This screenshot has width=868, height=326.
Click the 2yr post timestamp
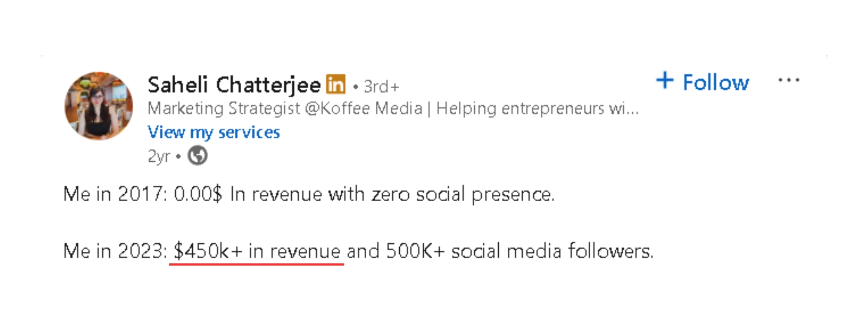[159, 156]
